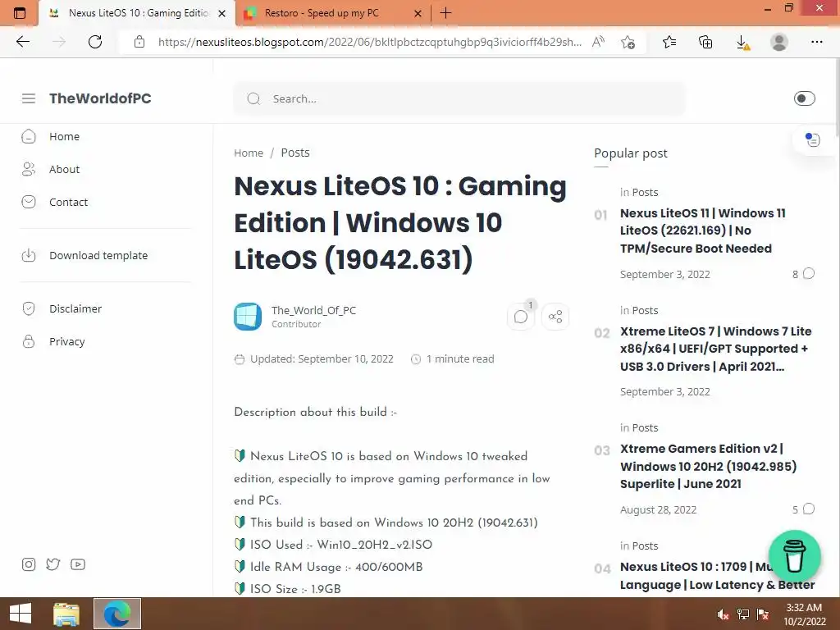Click the Read aloud icon in address bar
This screenshot has height=630, width=840.
(598, 42)
